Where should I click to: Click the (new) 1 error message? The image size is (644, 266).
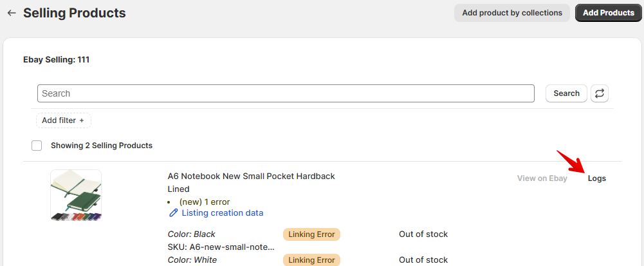point(204,202)
